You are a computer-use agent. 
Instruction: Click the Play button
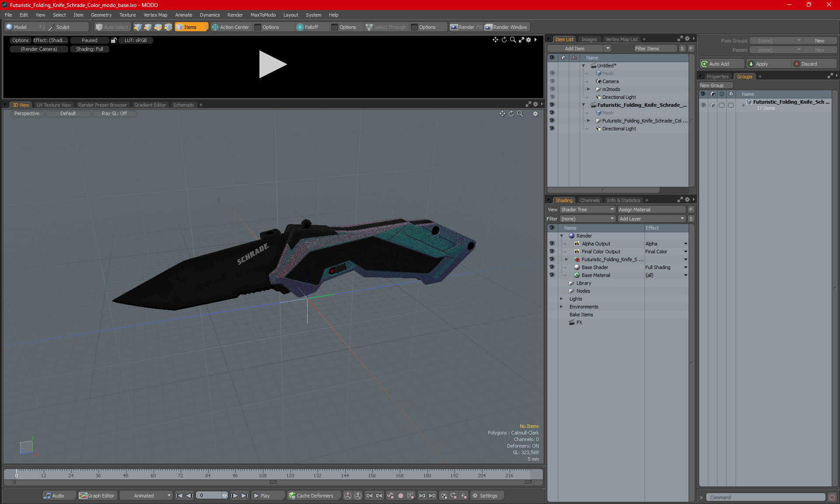pyautogui.click(x=268, y=496)
